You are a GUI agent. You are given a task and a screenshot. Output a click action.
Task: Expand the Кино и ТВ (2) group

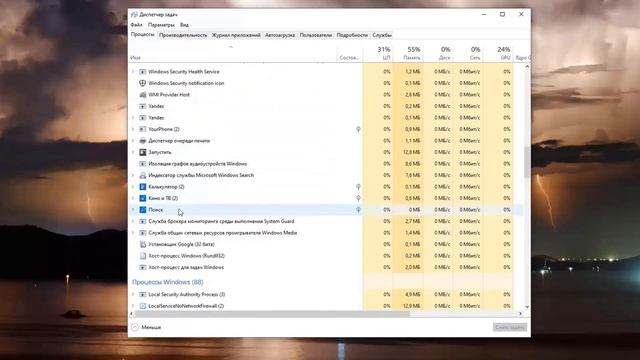pos(133,198)
